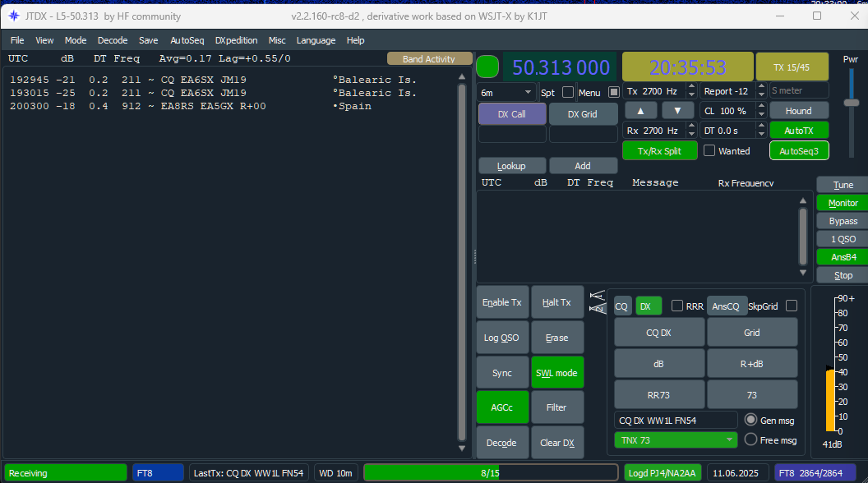This screenshot has height=483, width=868.
Task: Click the 1 QSO button
Action: (x=843, y=239)
